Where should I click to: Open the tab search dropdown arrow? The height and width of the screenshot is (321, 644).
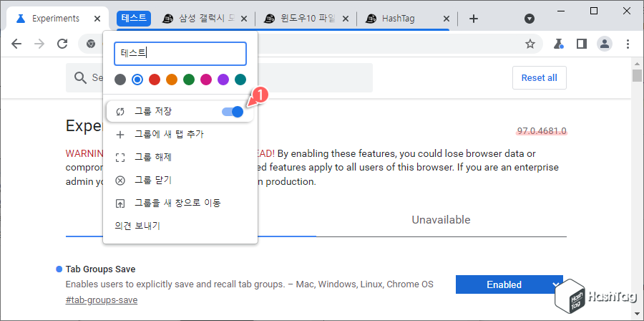tap(530, 19)
